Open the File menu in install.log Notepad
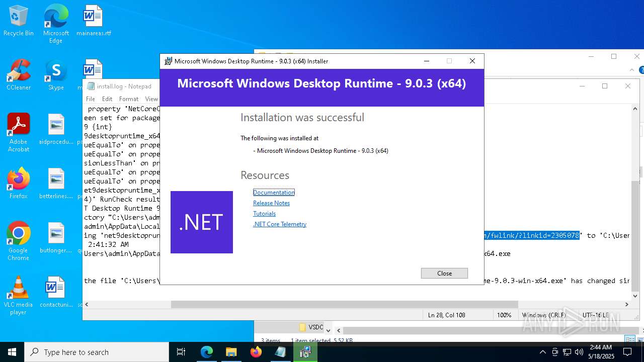The image size is (644, 362). click(91, 99)
